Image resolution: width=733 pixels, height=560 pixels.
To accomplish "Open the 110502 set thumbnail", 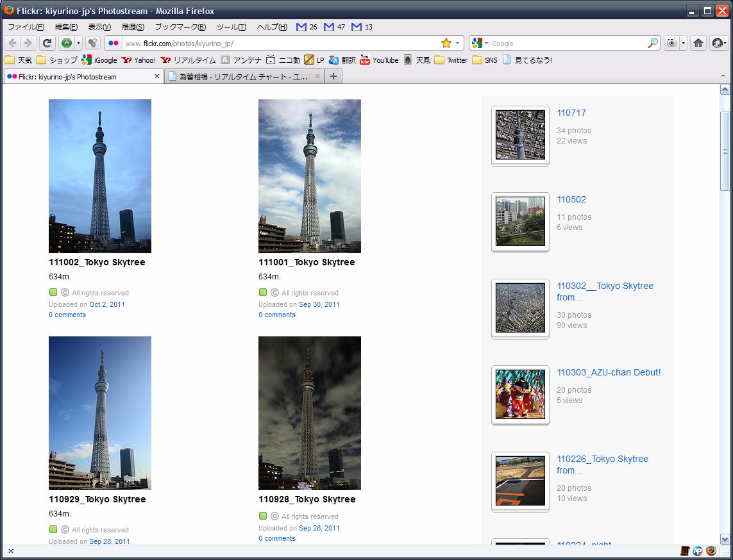I will (520, 222).
